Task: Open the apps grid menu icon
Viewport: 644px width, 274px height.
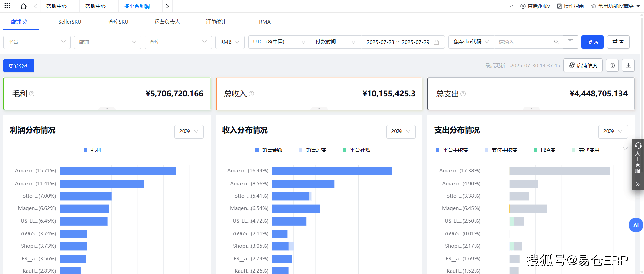Action: point(7,6)
